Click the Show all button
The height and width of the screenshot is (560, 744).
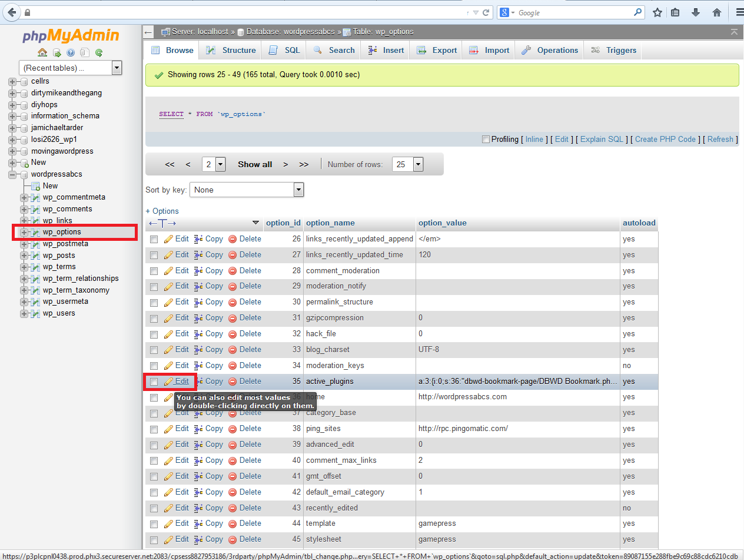[x=255, y=165]
